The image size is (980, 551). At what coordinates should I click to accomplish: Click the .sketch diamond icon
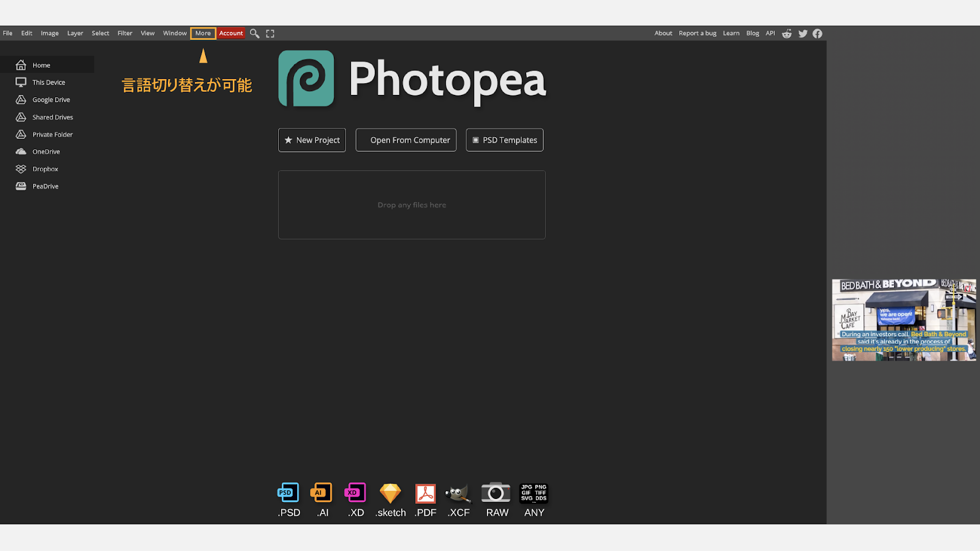tap(390, 493)
